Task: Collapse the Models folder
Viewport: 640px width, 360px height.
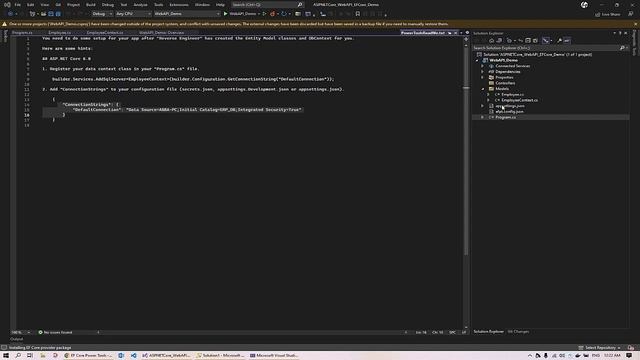Action: pyautogui.click(x=483, y=89)
